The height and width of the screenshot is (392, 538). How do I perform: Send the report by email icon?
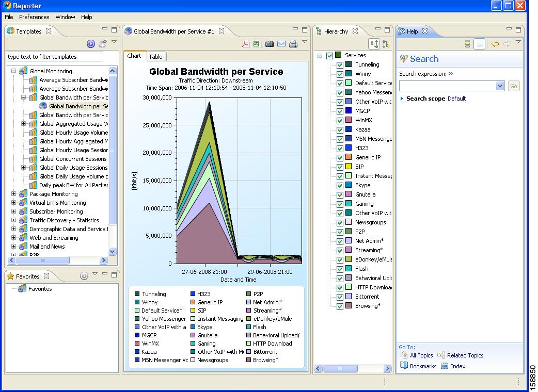281,44
